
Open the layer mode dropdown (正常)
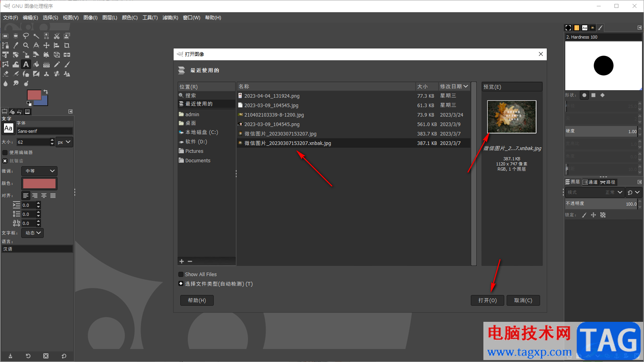(x=595, y=192)
